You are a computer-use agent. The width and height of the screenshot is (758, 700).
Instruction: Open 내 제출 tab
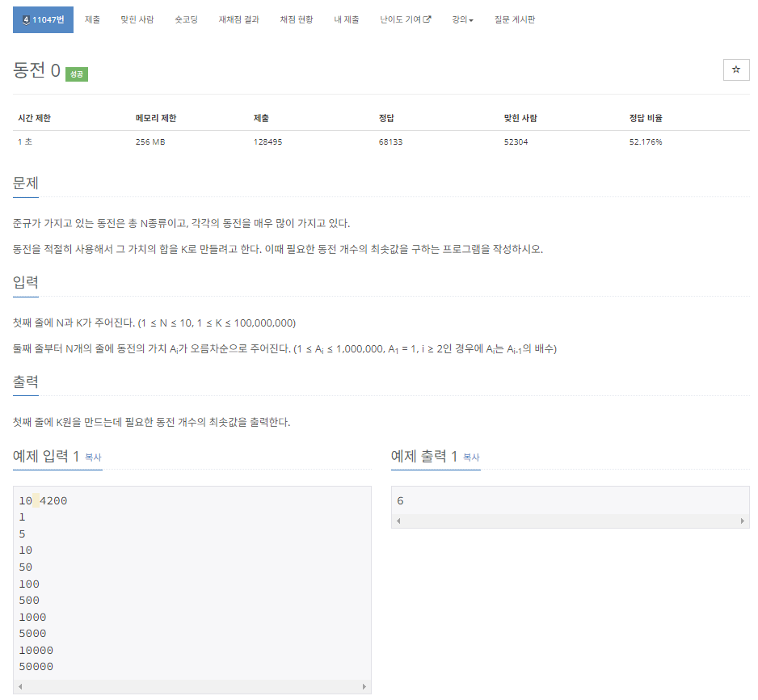(x=346, y=20)
